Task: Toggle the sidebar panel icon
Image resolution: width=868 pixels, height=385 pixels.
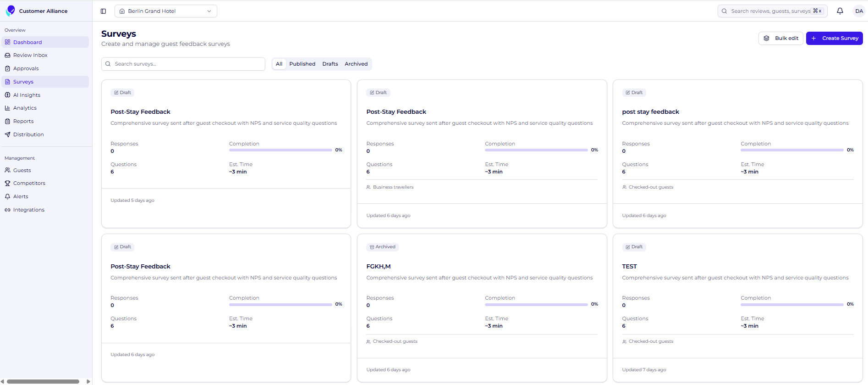Action: pos(104,11)
